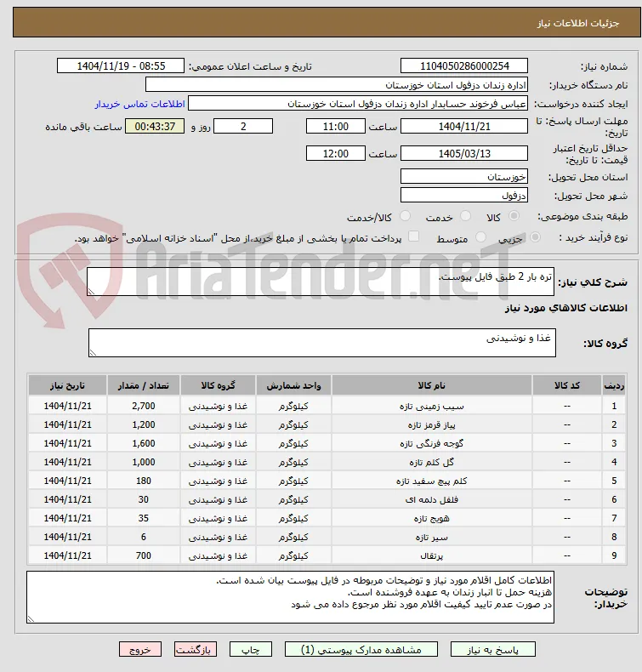Choose the جزیی purchase type radio
This screenshot has height=672, width=642.
pyautogui.click(x=535, y=236)
